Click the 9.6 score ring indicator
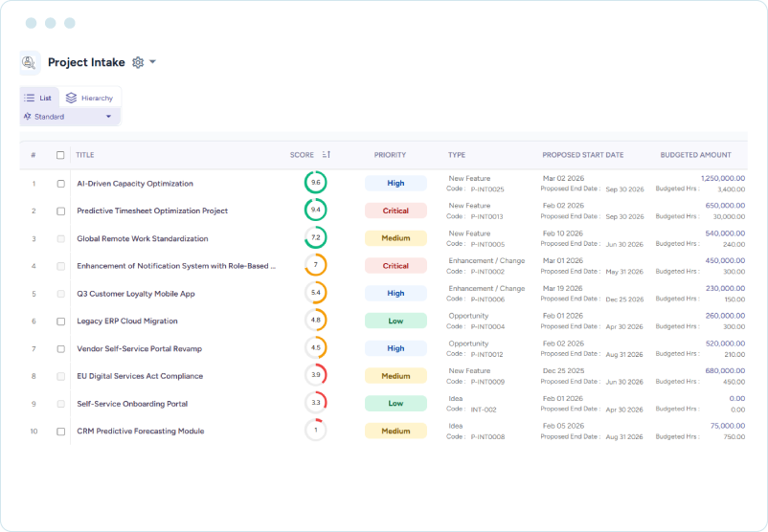 [315, 183]
